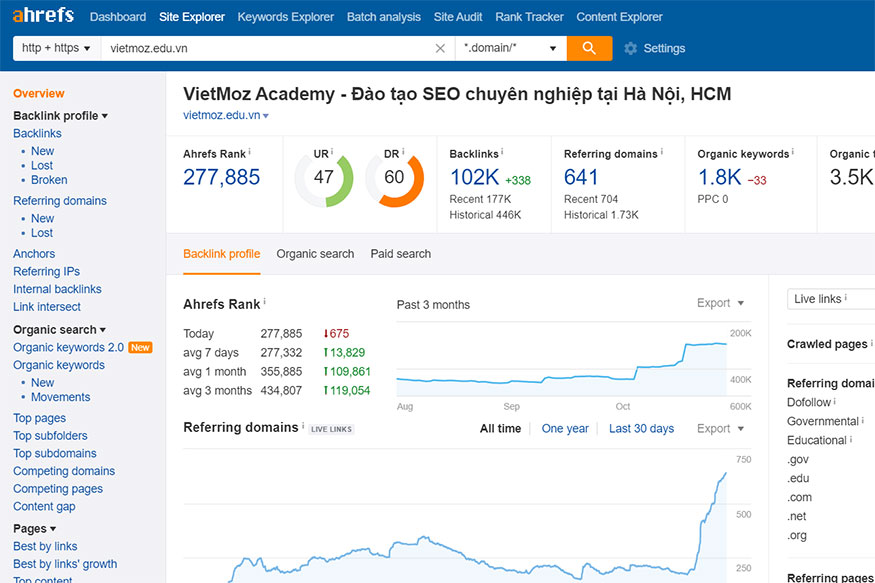875x583 pixels.
Task: Open Content Explorer in top navigation
Action: 619,17
